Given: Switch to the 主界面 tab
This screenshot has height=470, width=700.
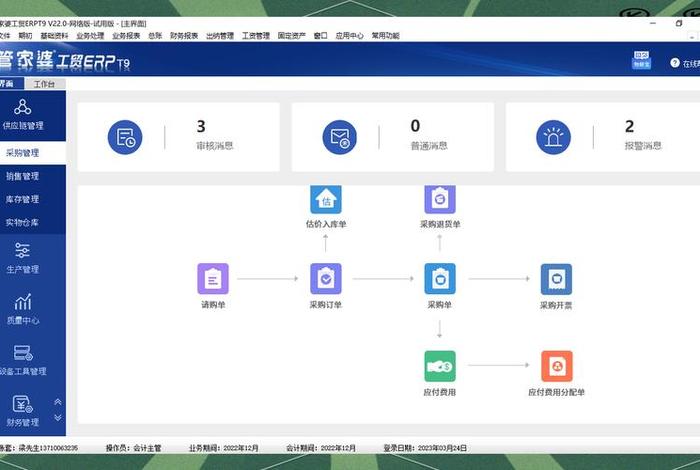Looking at the screenshot, I should 11,83.
